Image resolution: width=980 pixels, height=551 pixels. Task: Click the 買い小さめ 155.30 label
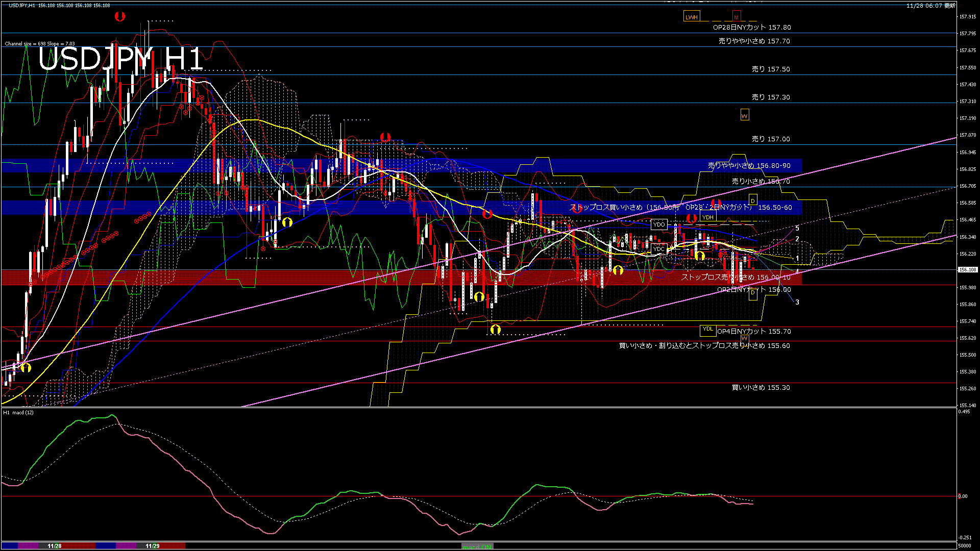(x=761, y=387)
